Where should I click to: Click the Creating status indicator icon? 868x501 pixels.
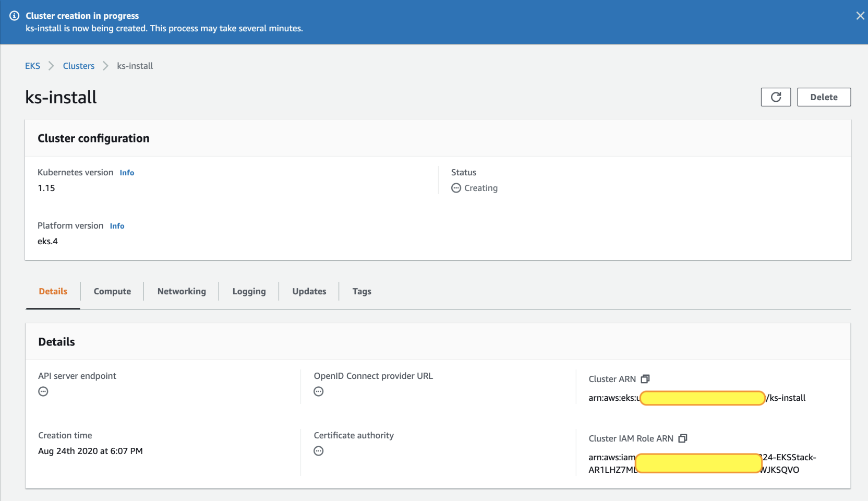(456, 188)
